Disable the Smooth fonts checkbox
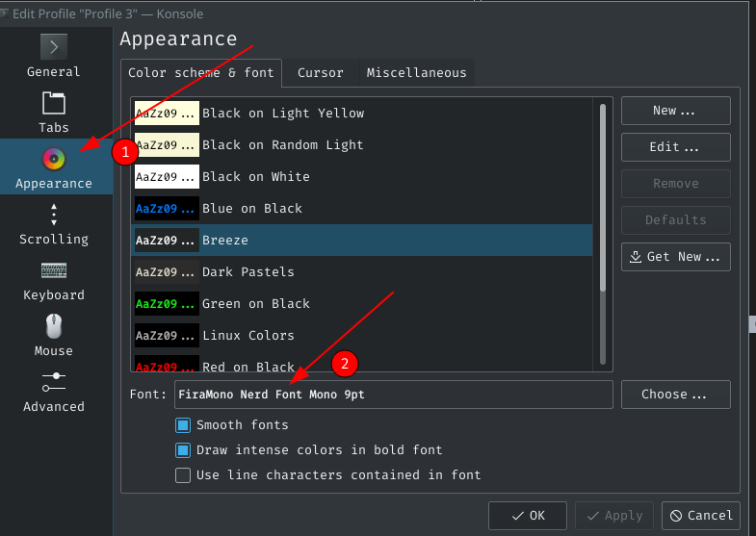This screenshot has height=536, width=756. click(183, 424)
